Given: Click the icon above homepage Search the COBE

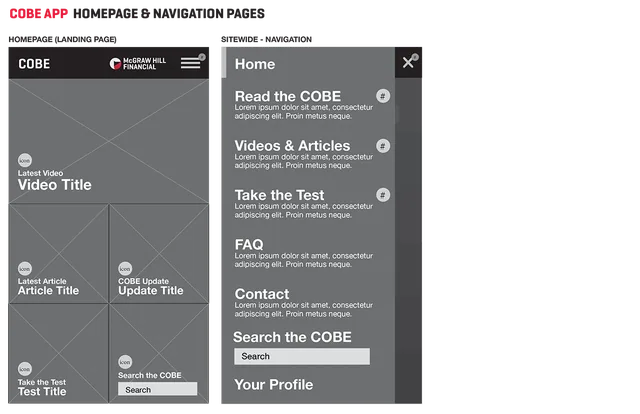Looking at the screenshot, I should 125,362.
